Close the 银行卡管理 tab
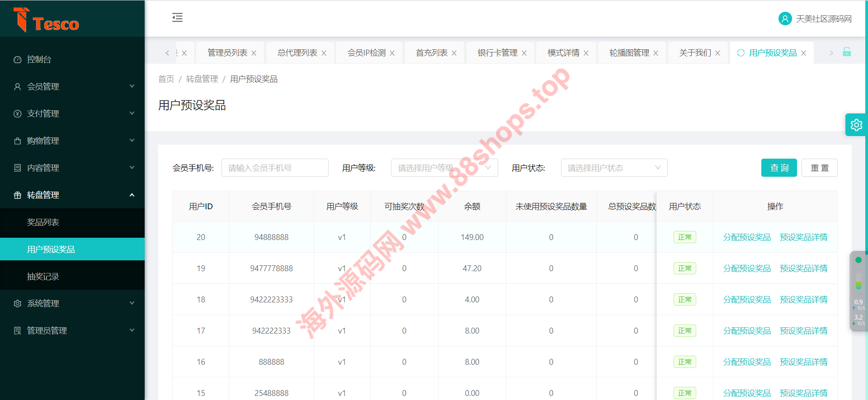Viewport: 868px width, 400px height. click(524, 53)
